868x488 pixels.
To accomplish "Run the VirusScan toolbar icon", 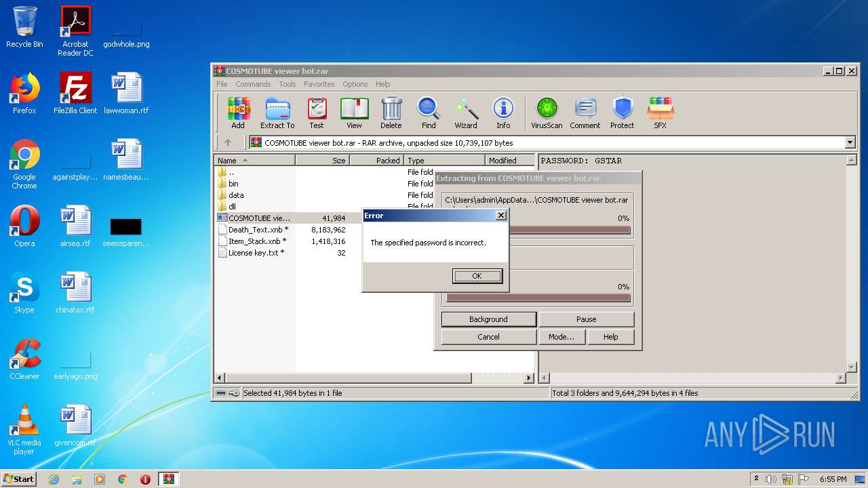I will [x=547, y=113].
